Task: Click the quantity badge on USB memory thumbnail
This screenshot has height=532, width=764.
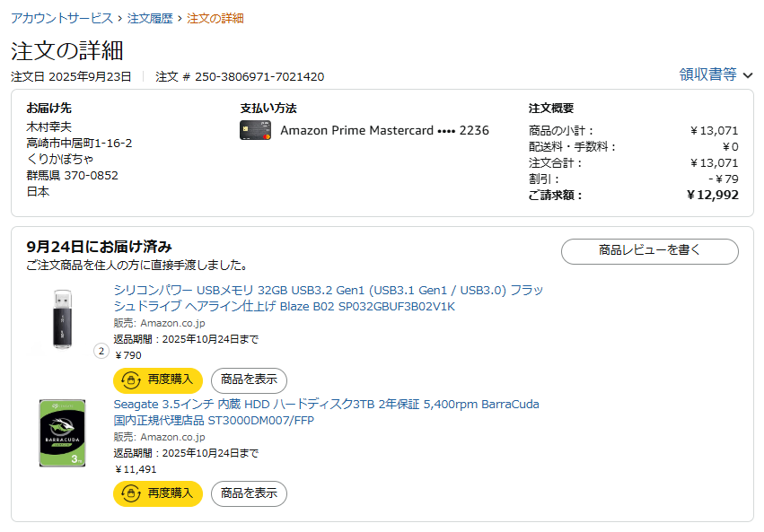Action: click(101, 351)
